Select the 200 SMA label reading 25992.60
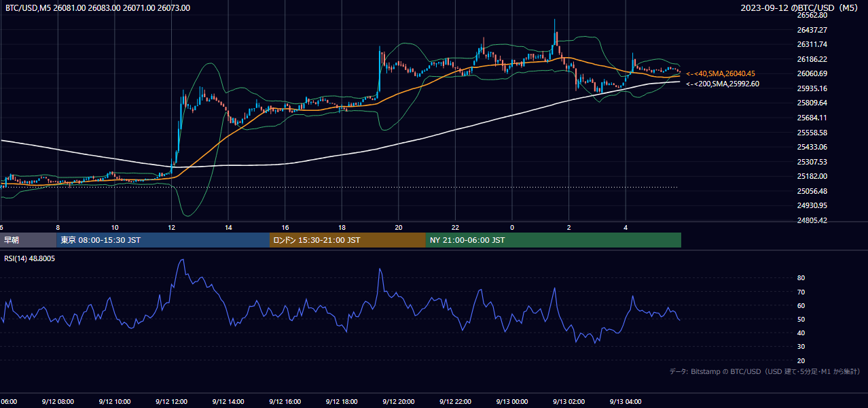This screenshot has height=408, width=868. click(723, 84)
